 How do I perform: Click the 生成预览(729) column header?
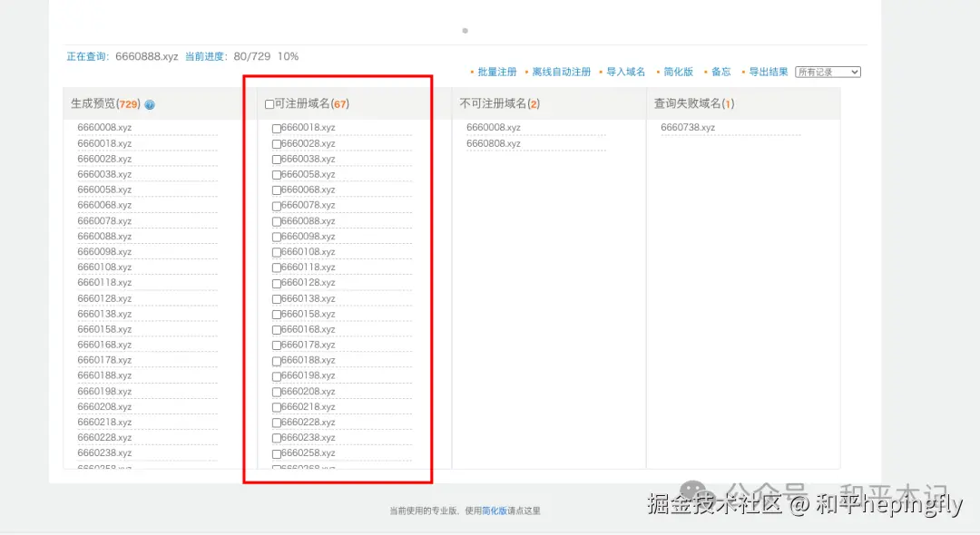point(105,104)
